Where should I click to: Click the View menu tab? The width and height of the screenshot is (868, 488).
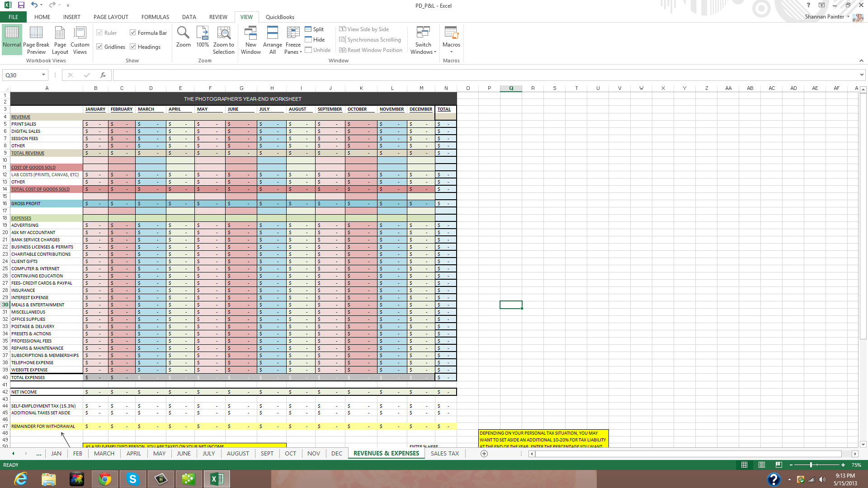click(x=245, y=17)
